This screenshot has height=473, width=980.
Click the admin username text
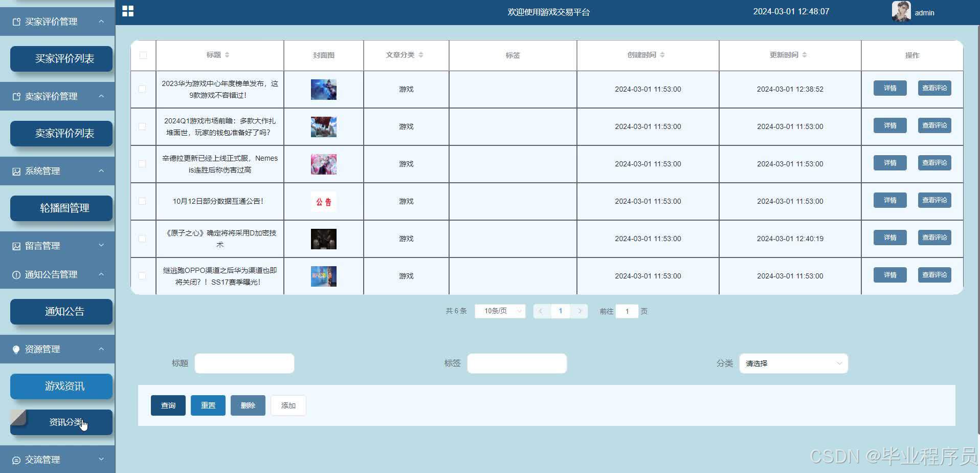(x=924, y=13)
